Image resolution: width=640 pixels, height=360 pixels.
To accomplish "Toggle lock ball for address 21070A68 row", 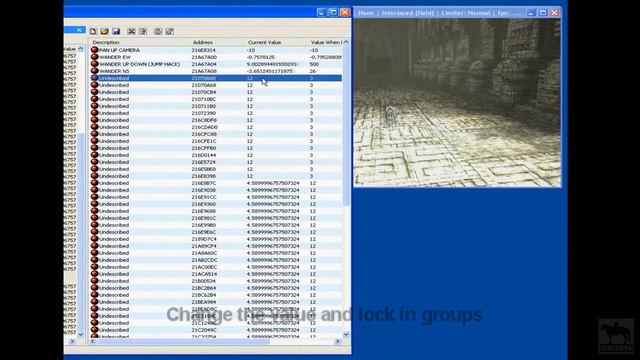I will (95, 85).
